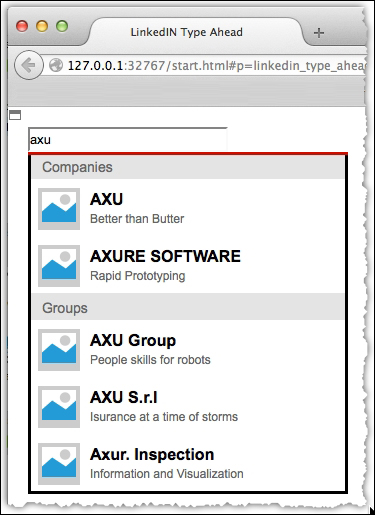Click the People skills for robots text
375x515 pixels.
coord(150,360)
